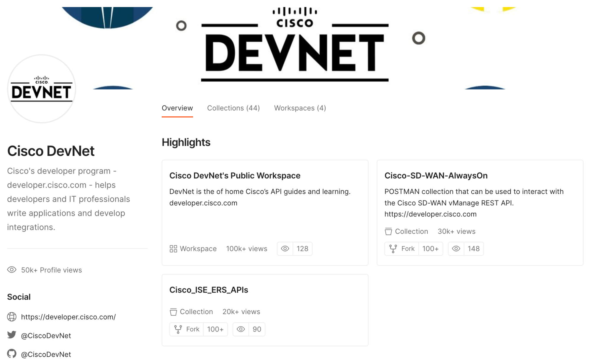The width and height of the screenshot is (590, 364).
Task: Click the Fork icon on Cisco-SD-WAN-AlwaysOn
Action: point(393,249)
